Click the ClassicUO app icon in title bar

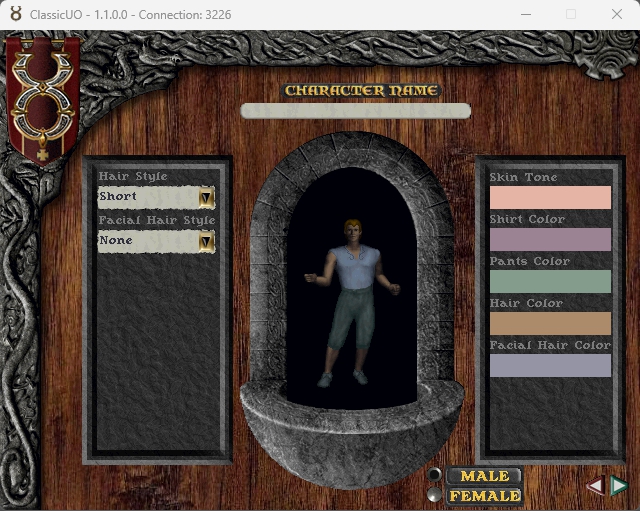(x=15, y=14)
